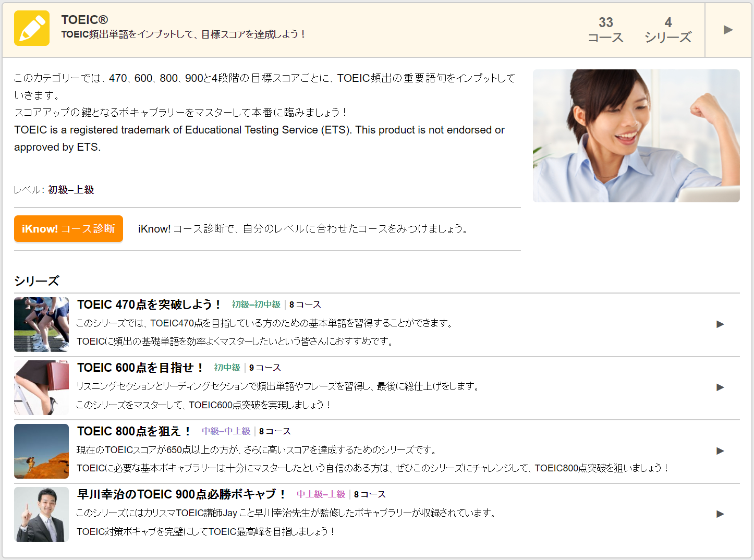Click the 中級–中上級 level label
Viewport: 754px width, 560px height.
[x=226, y=431]
